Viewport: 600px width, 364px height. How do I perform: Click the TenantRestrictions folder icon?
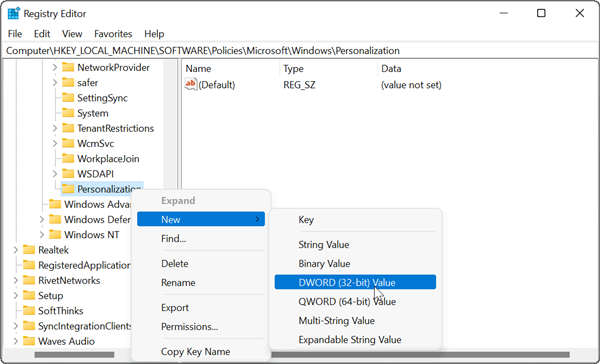coord(68,128)
